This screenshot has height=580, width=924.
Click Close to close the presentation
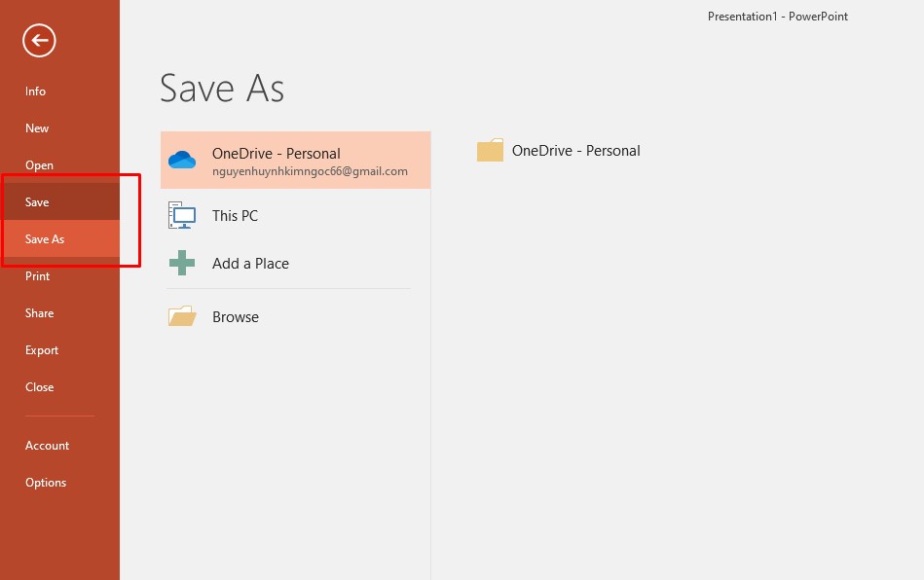point(39,386)
